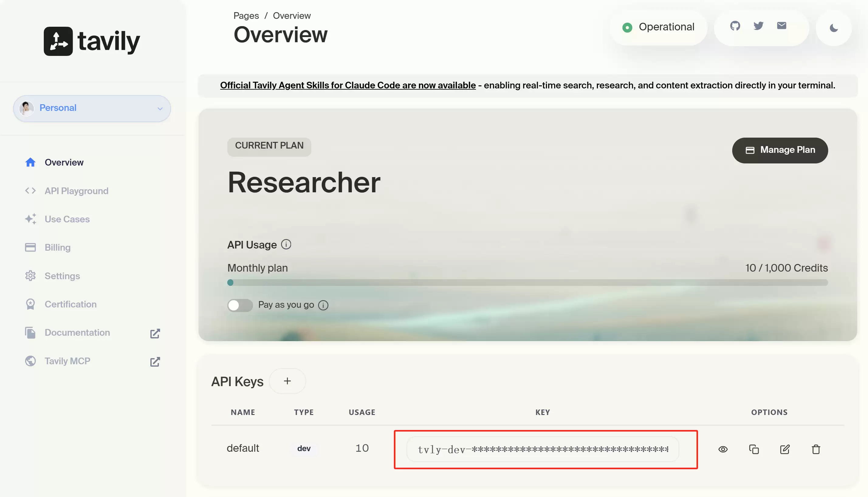The height and width of the screenshot is (497, 868).
Task: Click the Tavily MCP globe icon
Action: pos(30,361)
